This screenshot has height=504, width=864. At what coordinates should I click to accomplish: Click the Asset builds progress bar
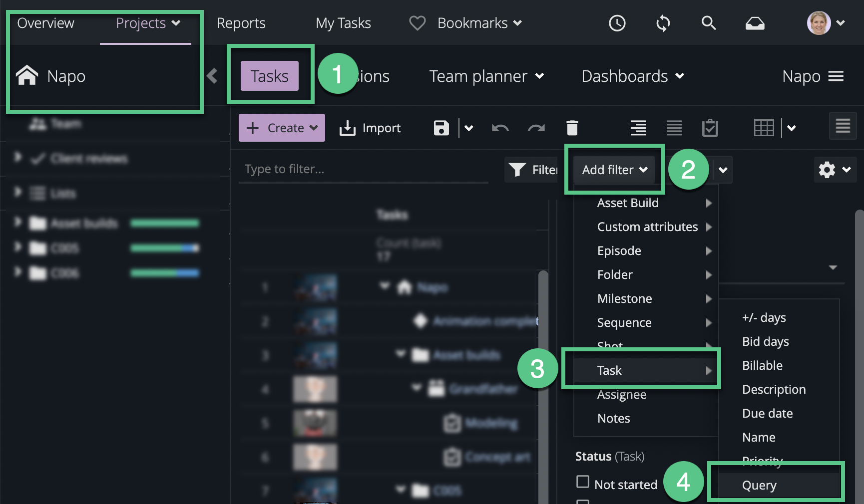(x=165, y=223)
